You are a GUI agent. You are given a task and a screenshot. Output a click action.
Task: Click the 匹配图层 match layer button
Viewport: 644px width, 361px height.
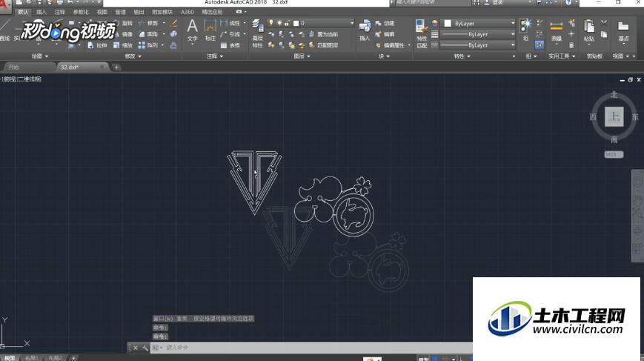coord(323,45)
